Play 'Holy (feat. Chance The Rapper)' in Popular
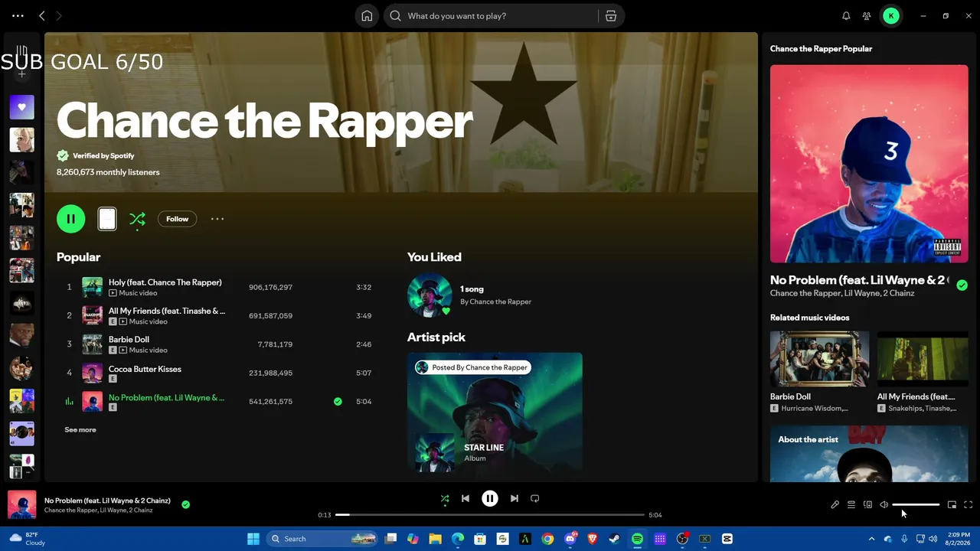 click(165, 282)
